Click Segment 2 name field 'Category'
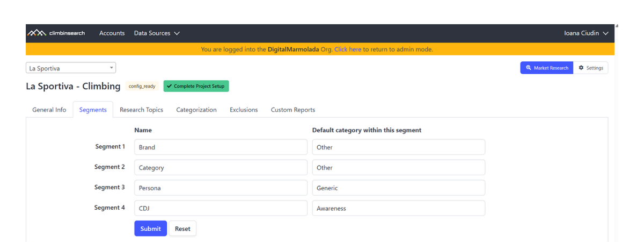This screenshot has width=644, height=242. (221, 167)
